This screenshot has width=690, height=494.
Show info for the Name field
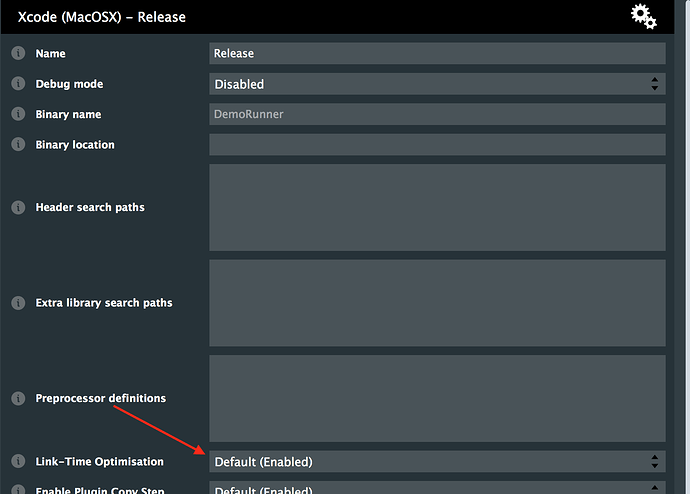(18, 53)
